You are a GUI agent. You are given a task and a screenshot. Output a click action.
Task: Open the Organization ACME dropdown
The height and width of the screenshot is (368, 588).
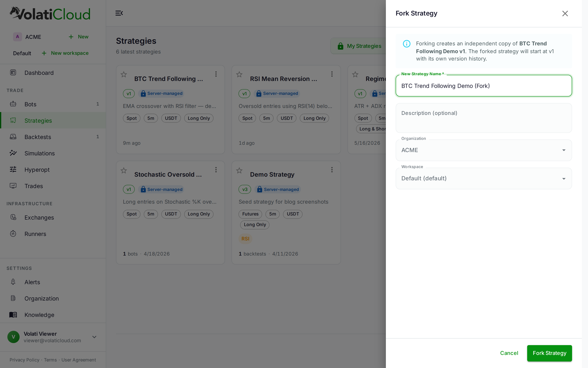(x=483, y=150)
